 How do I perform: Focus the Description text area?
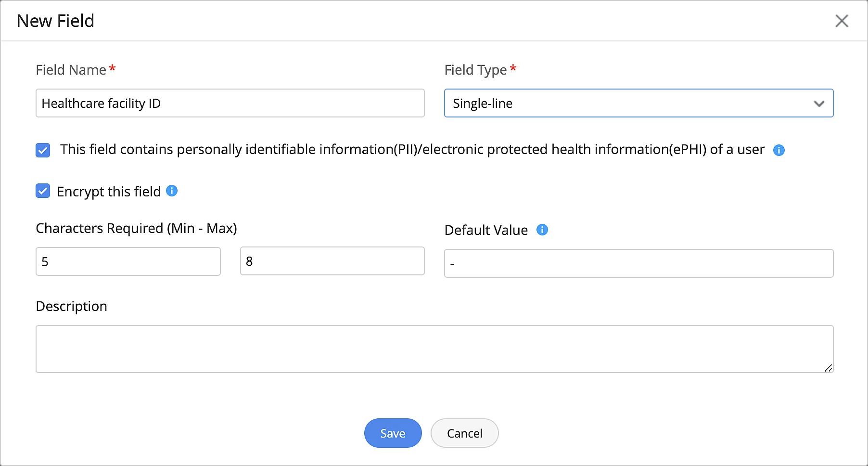[x=434, y=349]
